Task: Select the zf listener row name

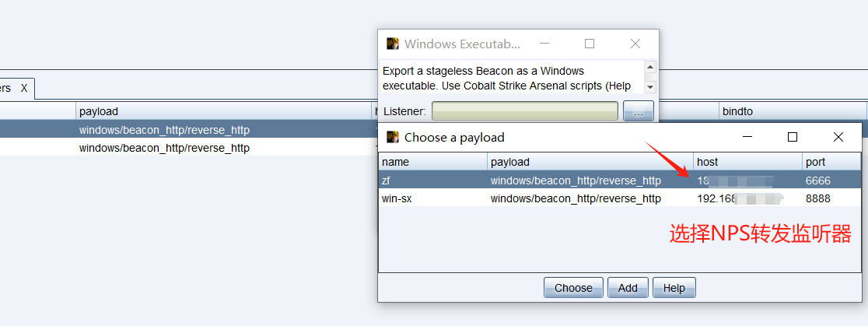Action: pos(387,180)
